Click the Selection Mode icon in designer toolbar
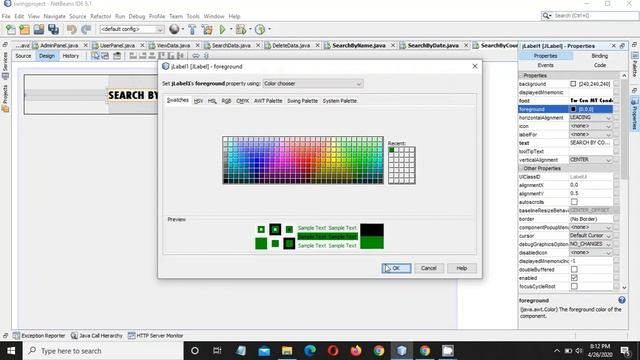 (95, 56)
